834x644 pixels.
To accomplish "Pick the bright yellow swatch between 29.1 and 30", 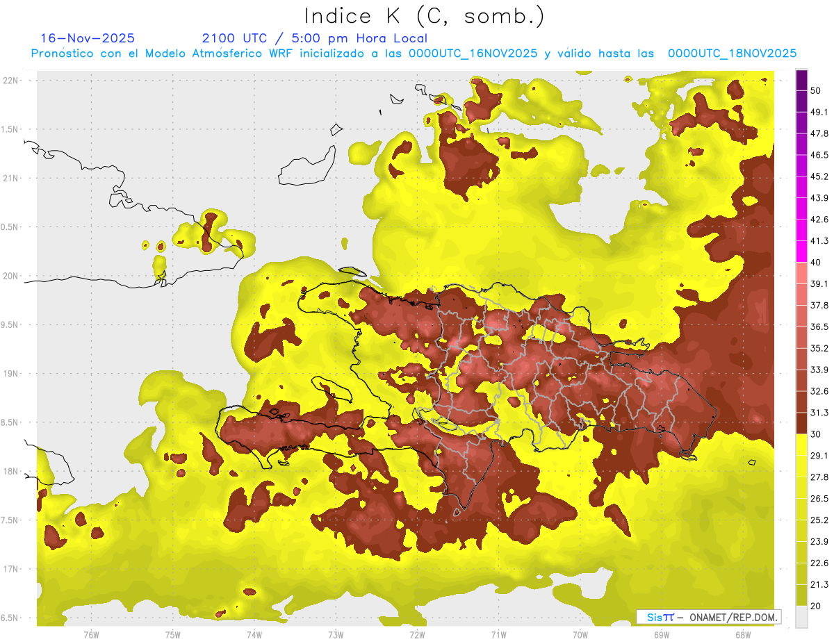I will (801, 445).
